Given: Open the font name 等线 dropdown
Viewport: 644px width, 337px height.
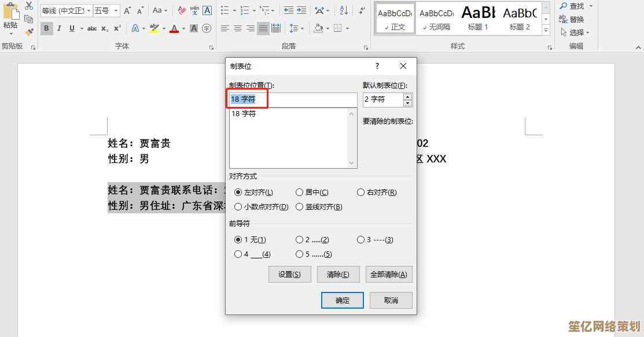Looking at the screenshot, I should (89, 10).
